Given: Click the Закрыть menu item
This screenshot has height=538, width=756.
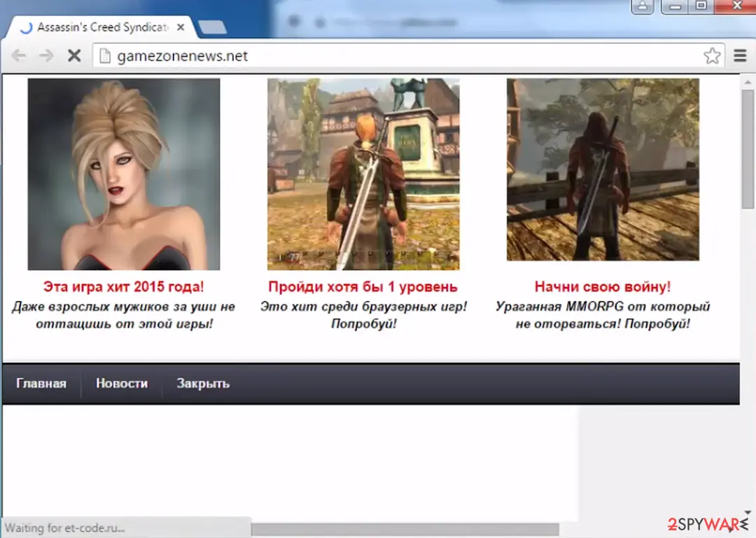Looking at the screenshot, I should click(203, 384).
